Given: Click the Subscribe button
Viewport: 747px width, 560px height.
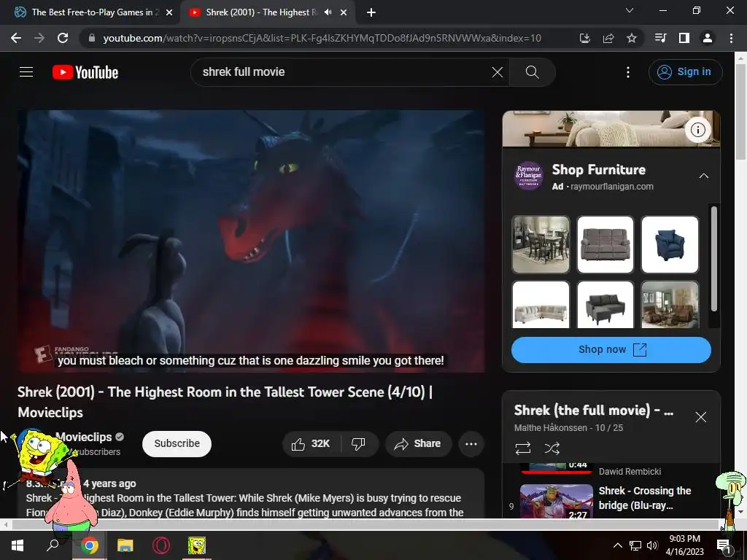Looking at the screenshot, I should coord(177,444).
